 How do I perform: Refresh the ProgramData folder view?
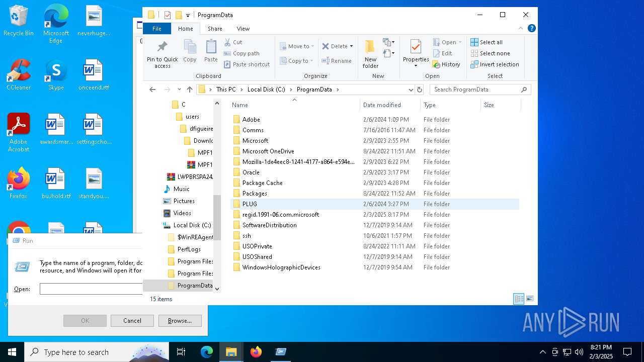pos(420,89)
